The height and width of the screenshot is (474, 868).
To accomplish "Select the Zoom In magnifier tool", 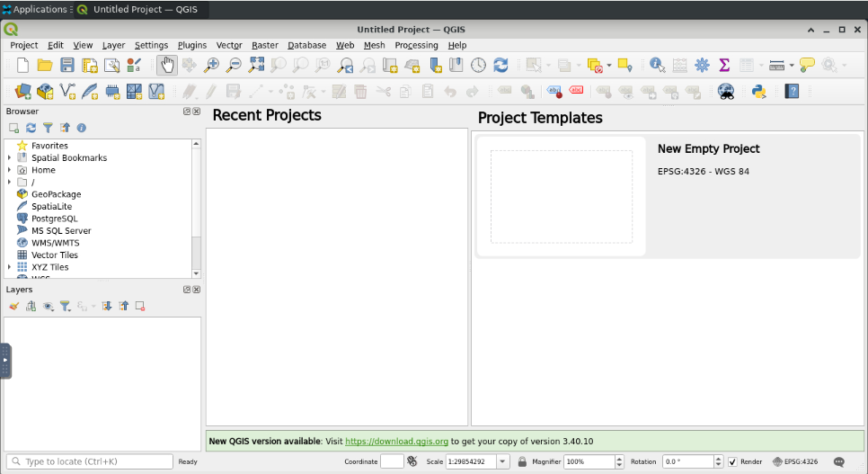I will tap(211, 66).
